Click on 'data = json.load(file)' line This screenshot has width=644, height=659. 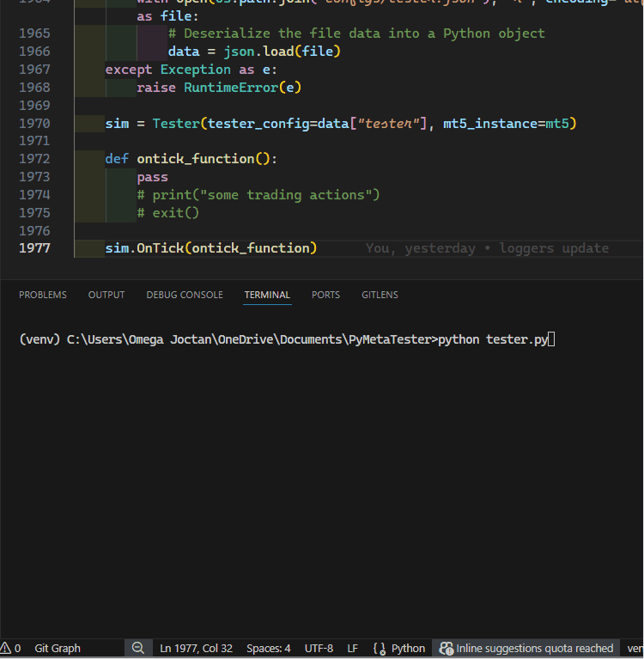(254, 52)
